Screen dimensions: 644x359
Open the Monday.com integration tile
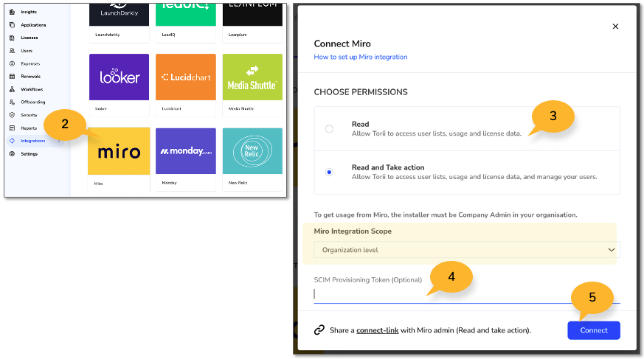186,159
